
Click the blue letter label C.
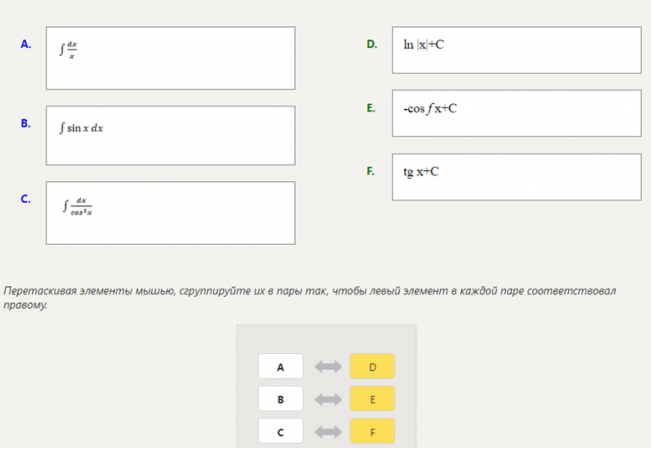point(26,199)
